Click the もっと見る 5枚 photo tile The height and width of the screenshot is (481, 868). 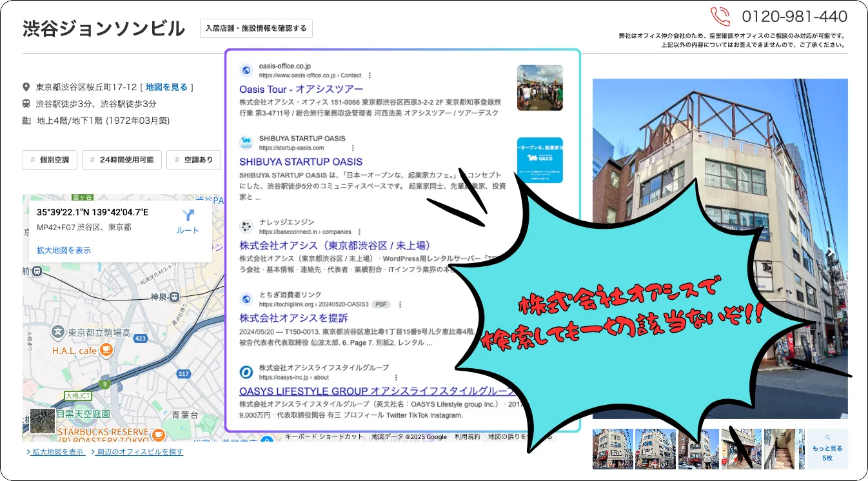click(827, 449)
